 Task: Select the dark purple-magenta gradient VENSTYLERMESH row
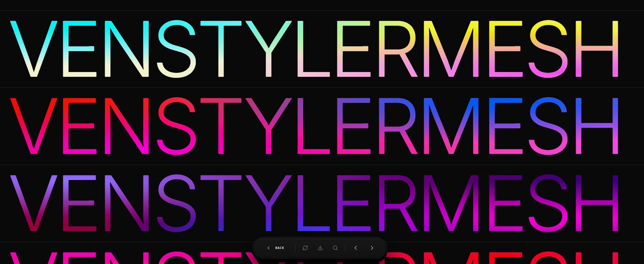322,203
